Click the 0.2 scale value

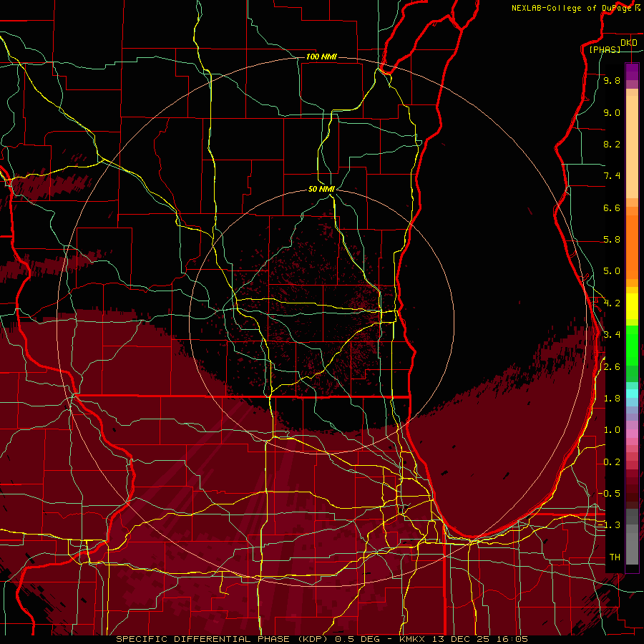(612, 462)
